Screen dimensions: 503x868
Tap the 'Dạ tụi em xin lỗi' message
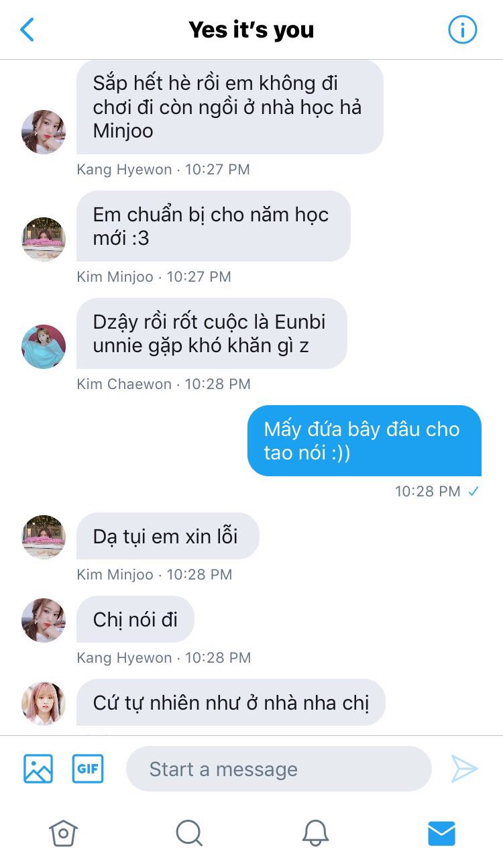(x=168, y=536)
